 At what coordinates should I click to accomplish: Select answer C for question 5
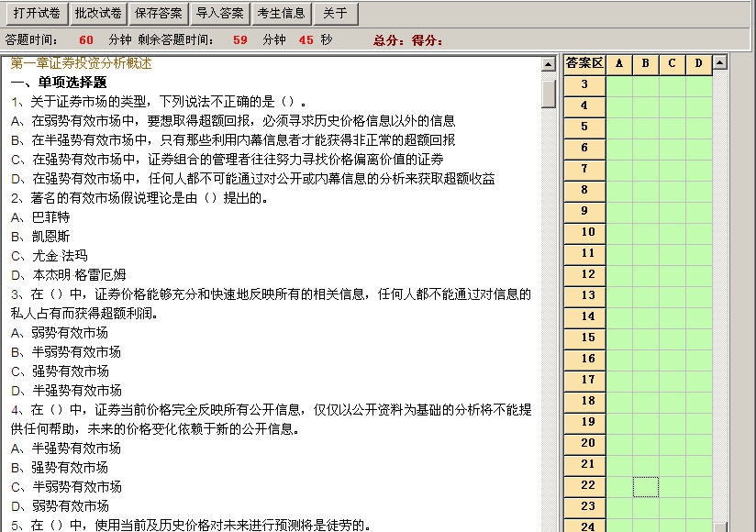[673, 128]
